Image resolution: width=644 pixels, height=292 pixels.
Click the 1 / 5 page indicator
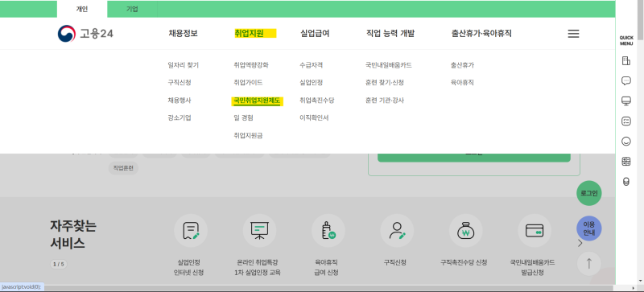59,264
